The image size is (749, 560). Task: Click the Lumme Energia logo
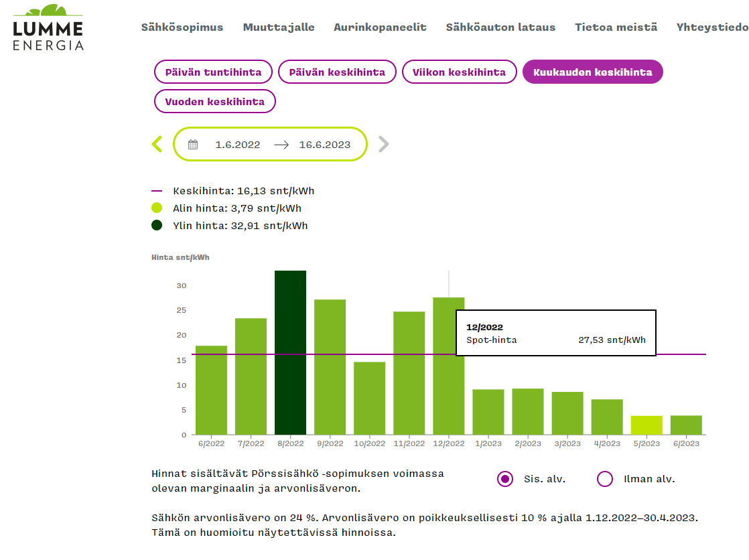tap(48, 27)
